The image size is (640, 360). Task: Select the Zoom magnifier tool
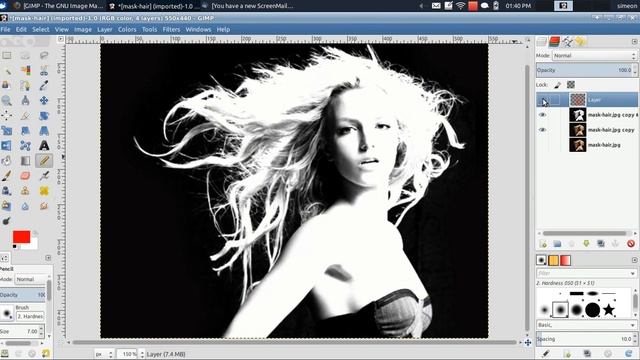point(7,100)
